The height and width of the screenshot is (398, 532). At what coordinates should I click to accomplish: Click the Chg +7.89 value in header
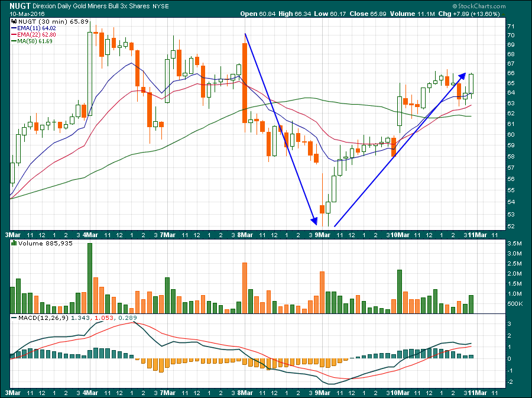coord(478,14)
